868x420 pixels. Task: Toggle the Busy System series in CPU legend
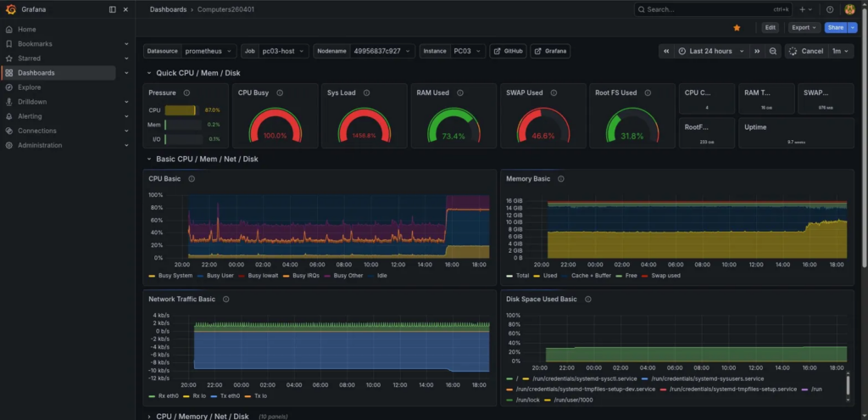[175, 276]
